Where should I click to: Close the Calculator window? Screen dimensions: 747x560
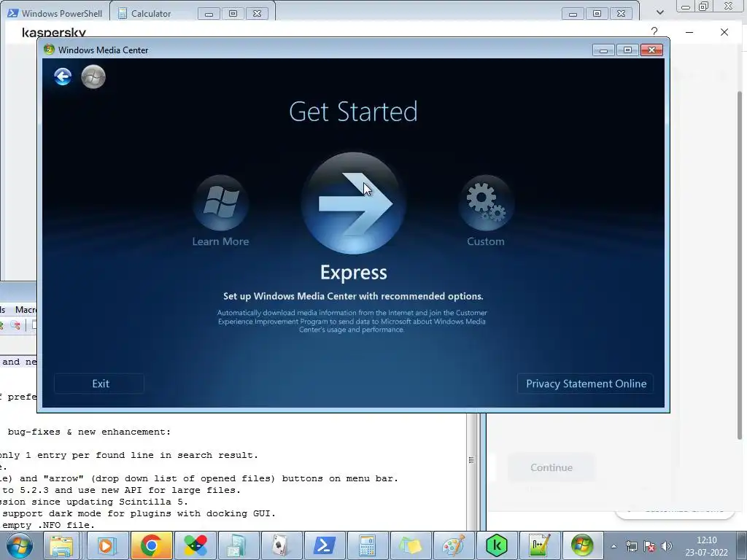coord(258,14)
